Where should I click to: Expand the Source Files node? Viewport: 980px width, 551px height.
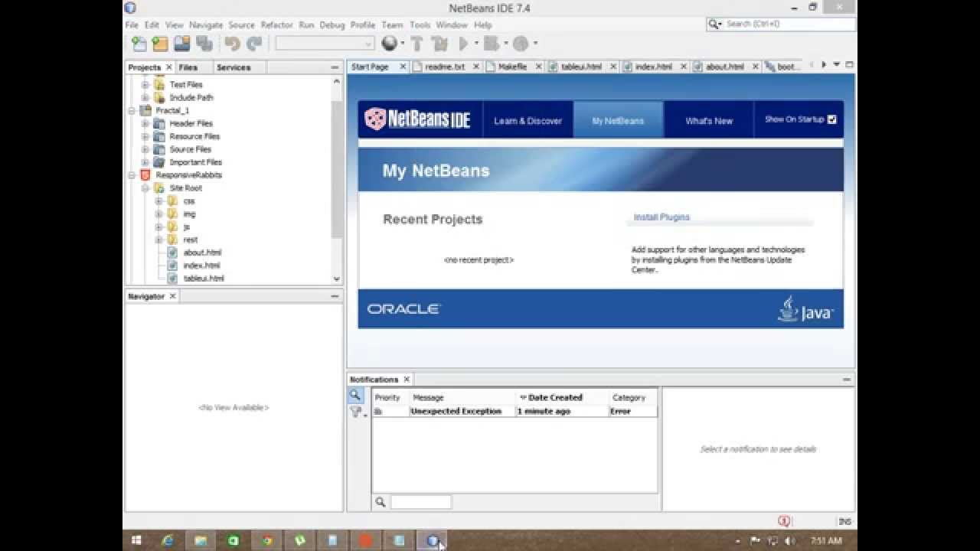click(x=145, y=149)
